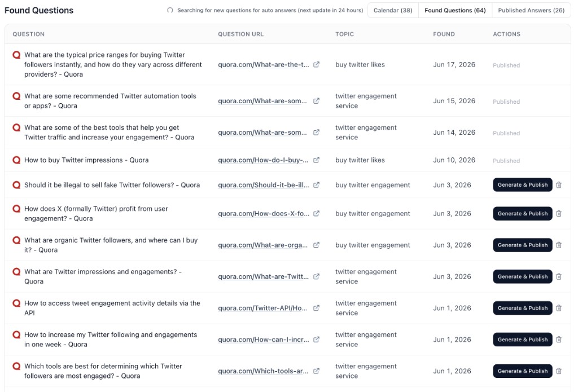Delete the Twitter impressions and engagements question
The height and width of the screenshot is (392, 578).
tap(559, 277)
